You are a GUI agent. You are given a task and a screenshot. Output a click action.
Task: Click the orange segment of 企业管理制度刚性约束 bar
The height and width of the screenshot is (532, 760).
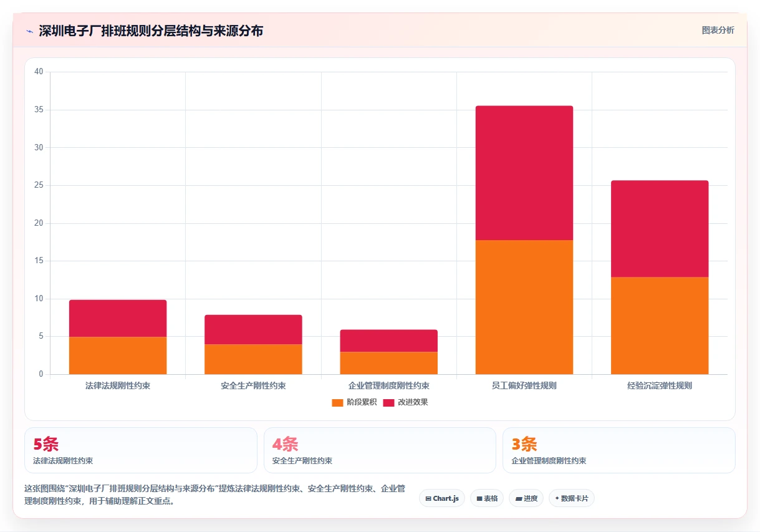tap(389, 363)
